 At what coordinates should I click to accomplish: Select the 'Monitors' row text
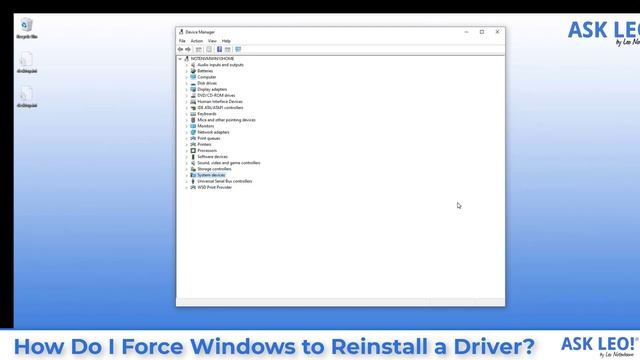205,126
